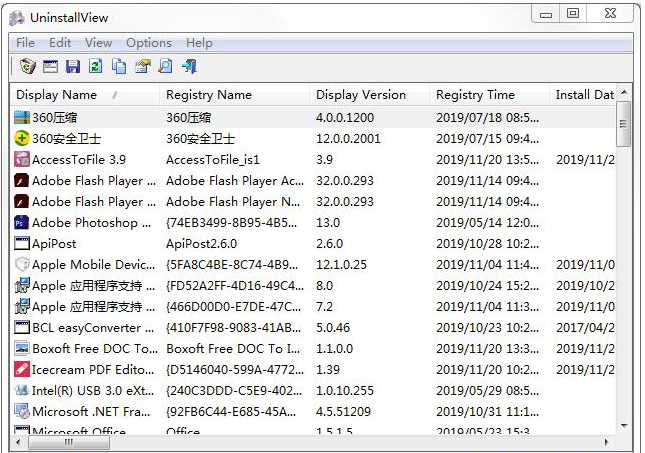The height and width of the screenshot is (453, 645).
Task: Click the Flash Player icon for the ActiveX entry
Action: click(22, 181)
